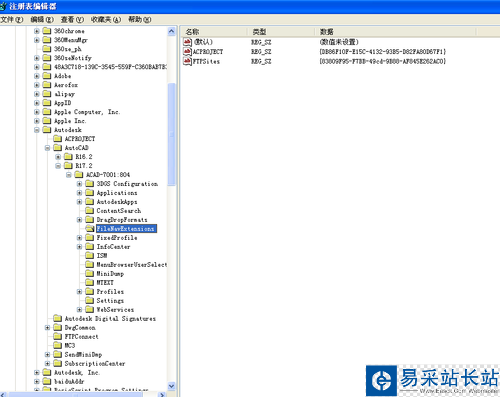Click the ACPROJECT folder icon in tree

pos(58,139)
